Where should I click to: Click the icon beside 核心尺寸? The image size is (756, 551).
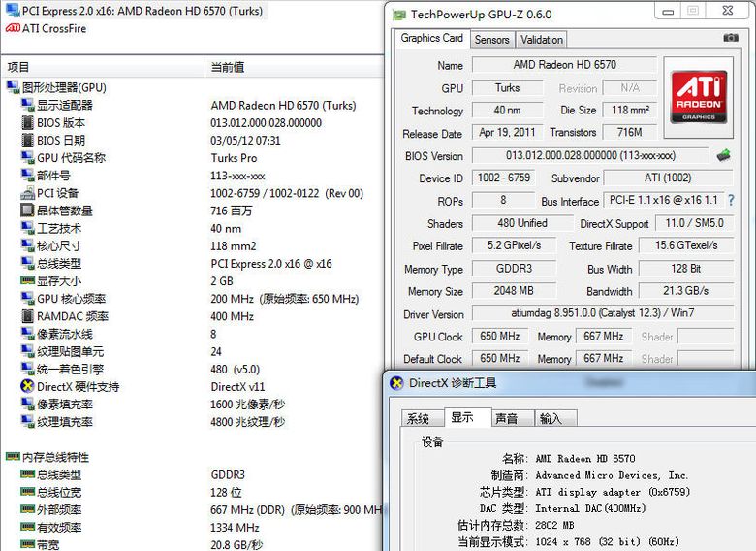pos(27,245)
